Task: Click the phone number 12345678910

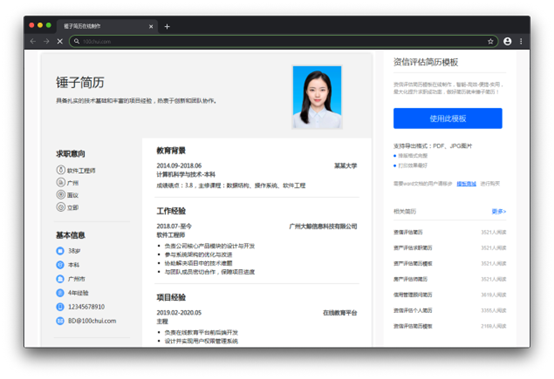Action: (x=86, y=307)
